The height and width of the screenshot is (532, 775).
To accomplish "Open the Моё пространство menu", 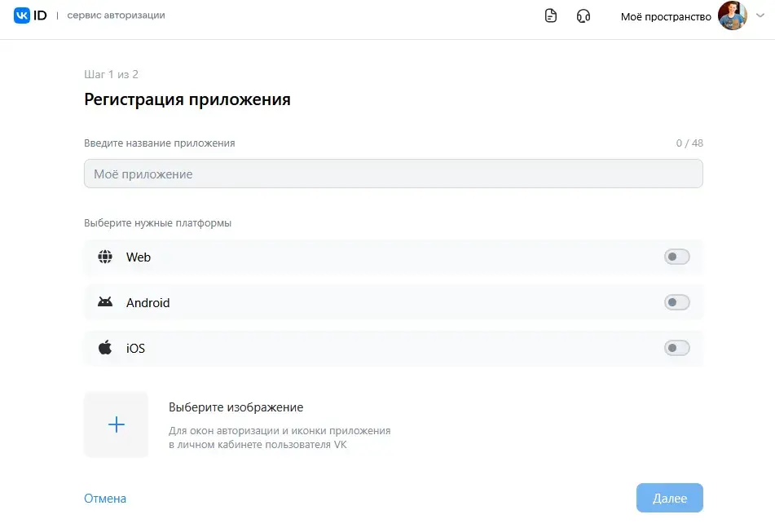I will 666,17.
